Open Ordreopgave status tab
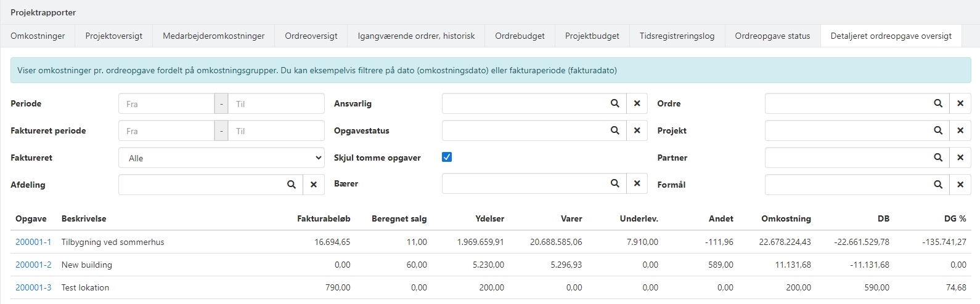This screenshot has width=980, height=304. [x=773, y=36]
